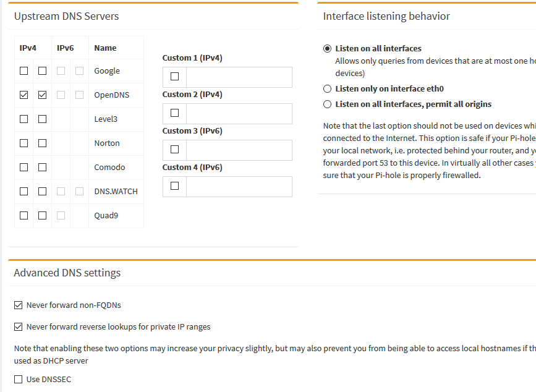Click the 'Level3' server name

(106, 119)
